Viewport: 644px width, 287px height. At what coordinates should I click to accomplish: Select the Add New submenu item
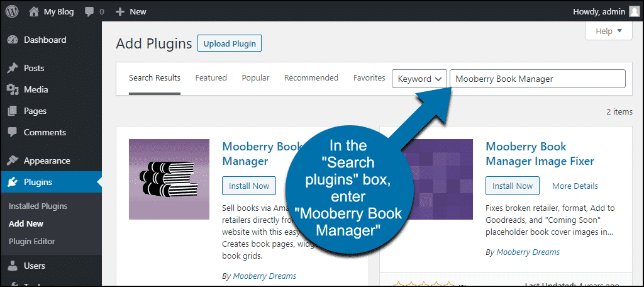[x=26, y=224]
